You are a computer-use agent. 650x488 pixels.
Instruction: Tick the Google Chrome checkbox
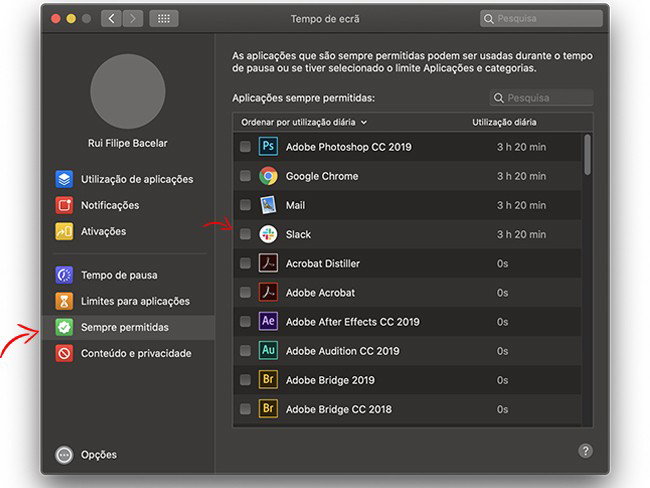[x=245, y=176]
